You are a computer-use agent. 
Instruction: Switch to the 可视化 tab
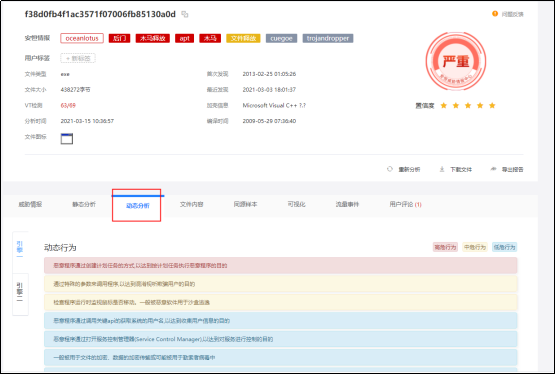296,205
